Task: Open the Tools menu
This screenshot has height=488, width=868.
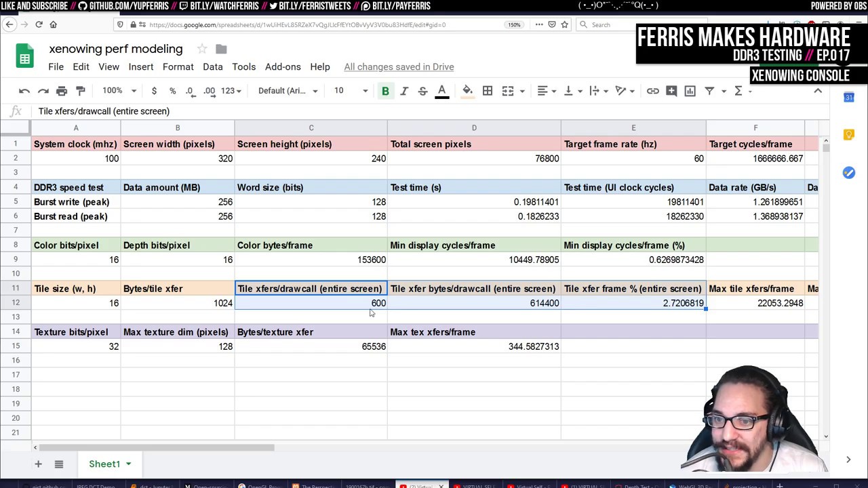Action: (x=244, y=66)
